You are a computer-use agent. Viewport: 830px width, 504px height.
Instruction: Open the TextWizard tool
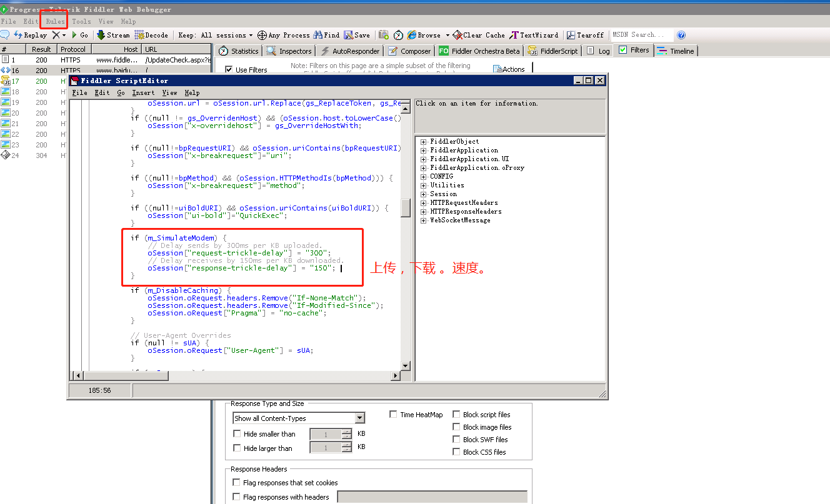[x=534, y=36]
